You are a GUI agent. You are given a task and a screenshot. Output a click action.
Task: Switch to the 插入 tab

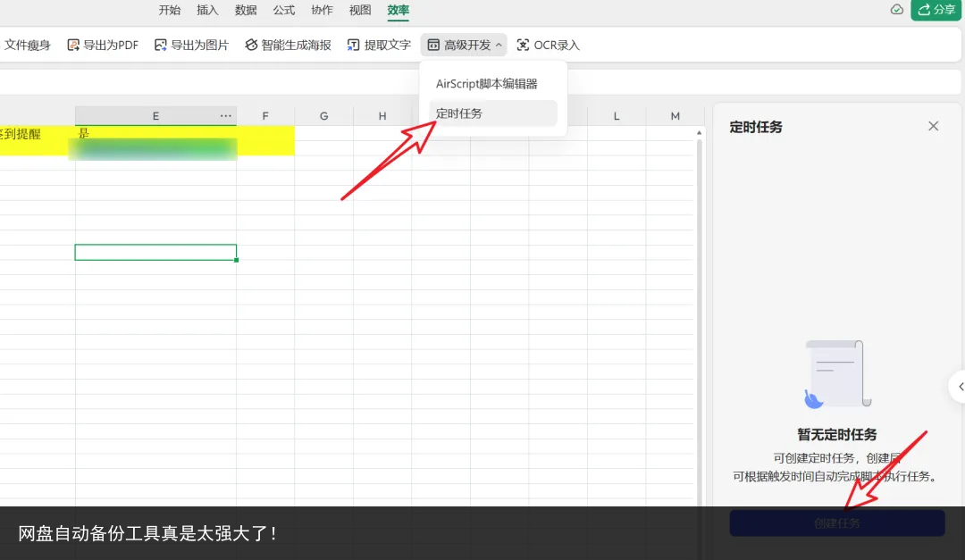pyautogui.click(x=207, y=10)
